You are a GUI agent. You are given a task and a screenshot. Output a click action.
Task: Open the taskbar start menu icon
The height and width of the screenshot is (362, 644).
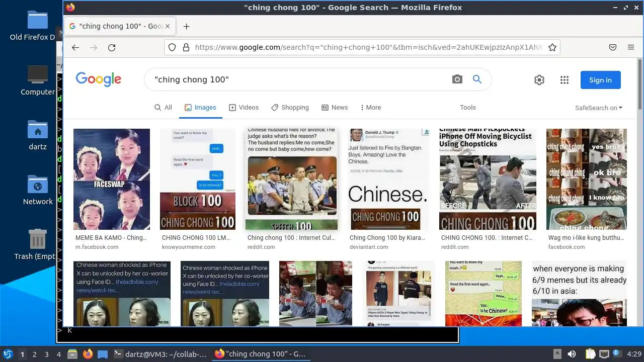[x=8, y=354]
